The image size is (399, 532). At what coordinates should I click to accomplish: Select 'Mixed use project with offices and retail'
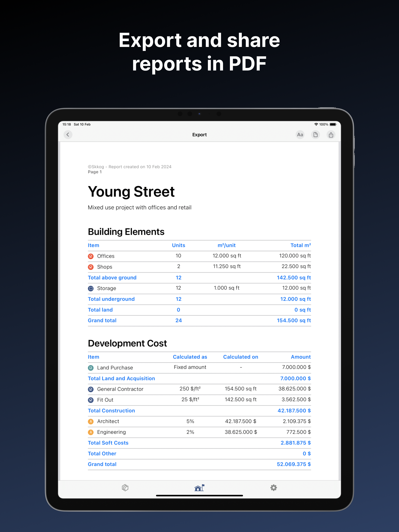point(139,207)
